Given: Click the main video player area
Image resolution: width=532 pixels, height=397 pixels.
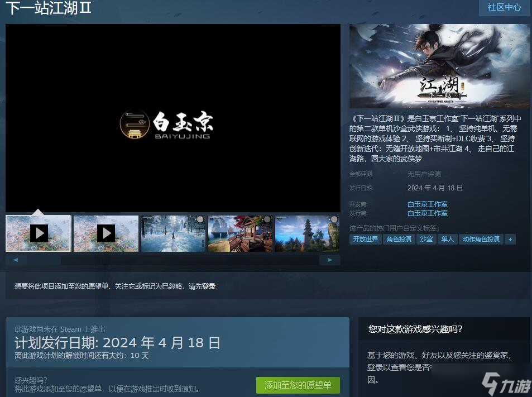Looking at the screenshot, I should tap(173, 118).
